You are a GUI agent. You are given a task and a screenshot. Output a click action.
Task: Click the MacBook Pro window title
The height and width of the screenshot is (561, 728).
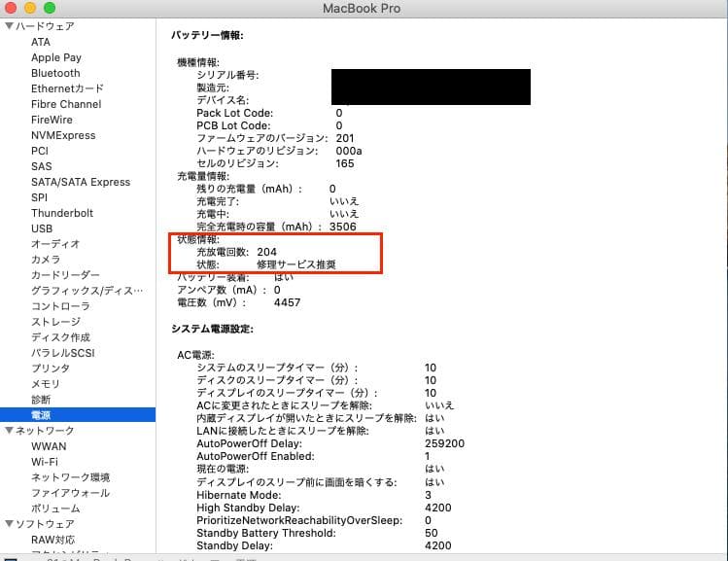point(362,9)
